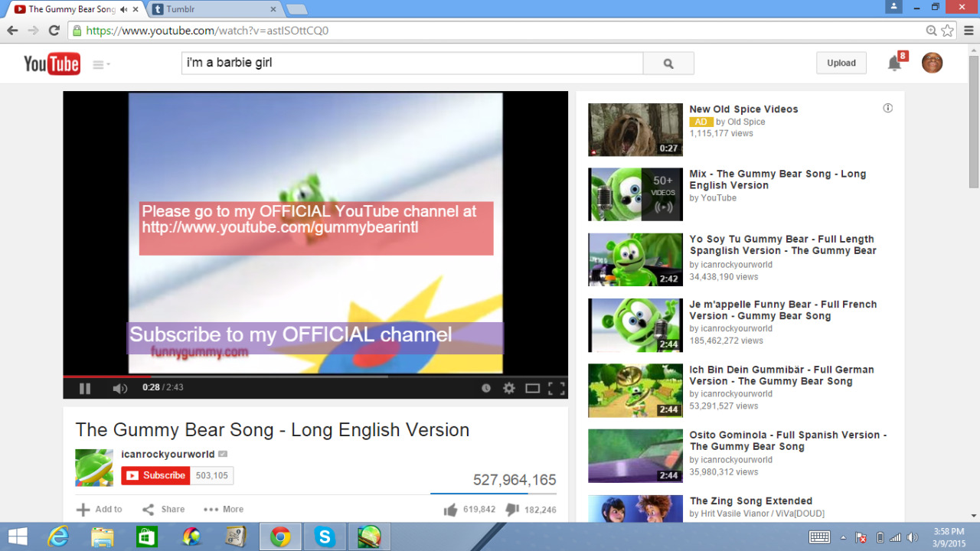Mute the video with the speaker icon
Screen dimensions: 980x551
[120, 388]
